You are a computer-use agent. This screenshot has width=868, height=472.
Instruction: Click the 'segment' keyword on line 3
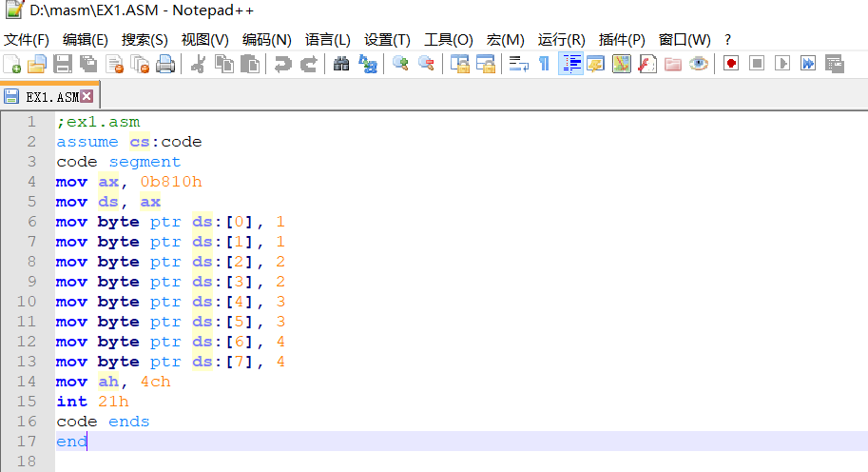pyautogui.click(x=145, y=162)
